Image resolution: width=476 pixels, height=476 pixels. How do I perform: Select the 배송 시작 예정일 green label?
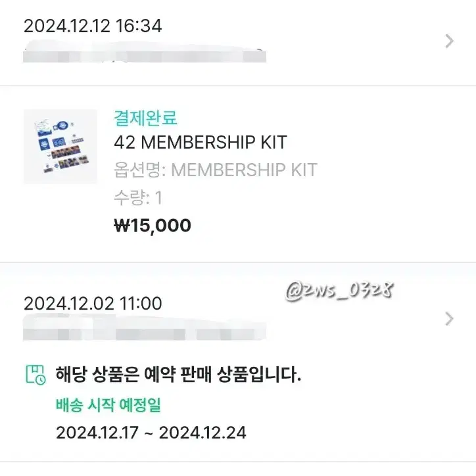pos(108,404)
